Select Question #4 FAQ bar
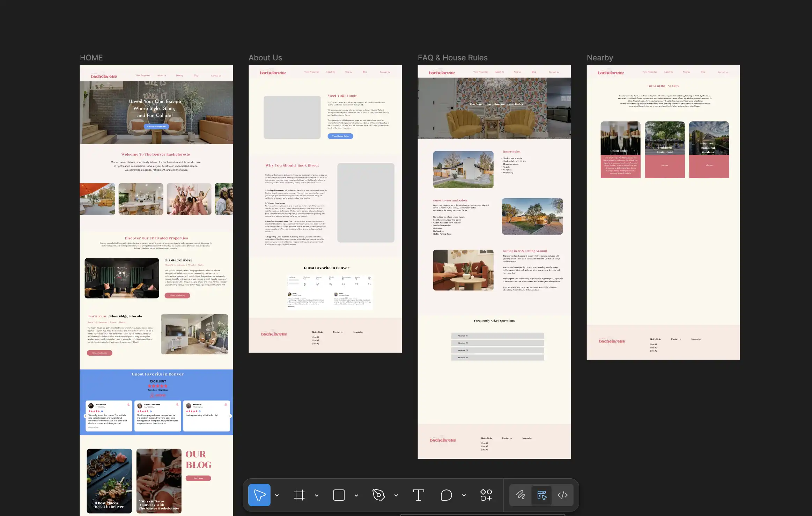 tap(497, 357)
